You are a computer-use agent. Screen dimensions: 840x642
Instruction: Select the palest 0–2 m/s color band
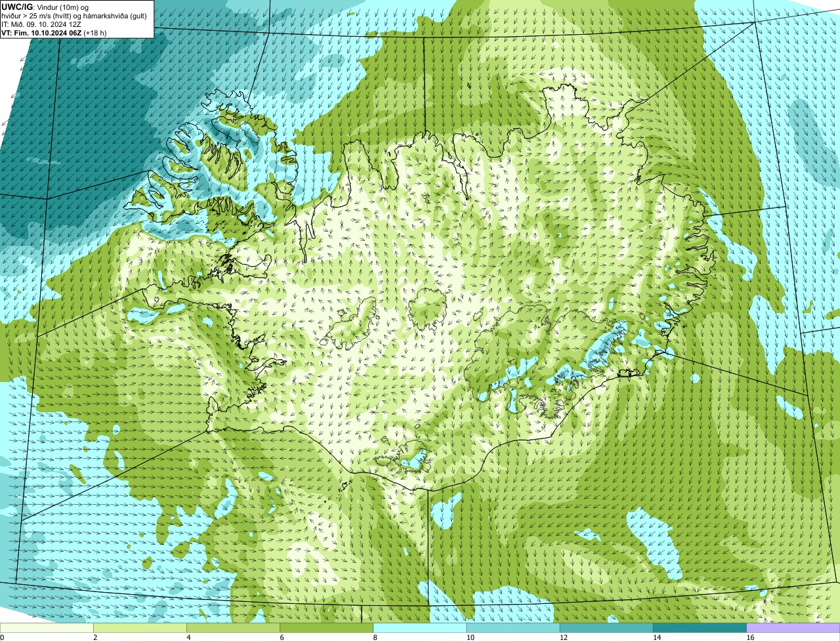click(47, 628)
